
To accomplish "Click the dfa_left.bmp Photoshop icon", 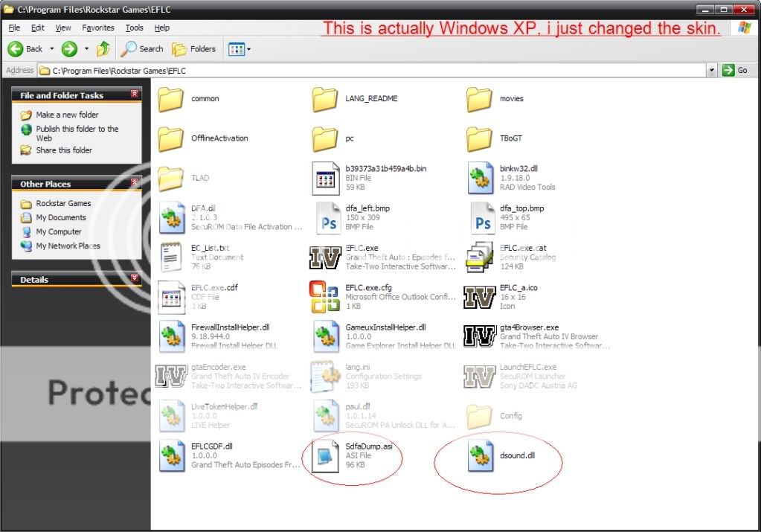I will click(x=325, y=217).
